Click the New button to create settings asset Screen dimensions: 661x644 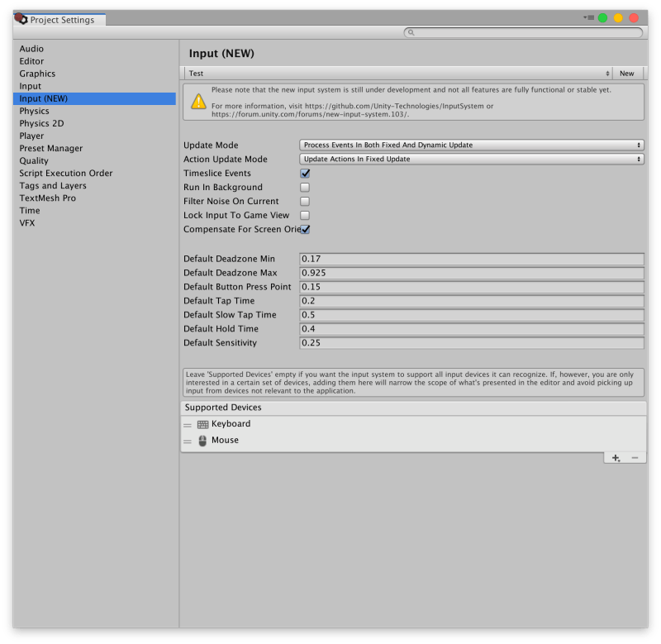626,73
